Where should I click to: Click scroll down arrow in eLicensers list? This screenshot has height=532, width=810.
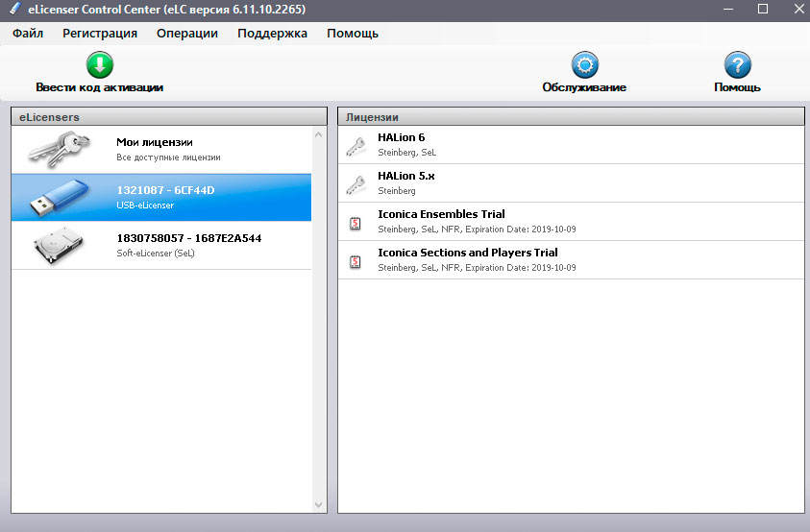(x=319, y=504)
